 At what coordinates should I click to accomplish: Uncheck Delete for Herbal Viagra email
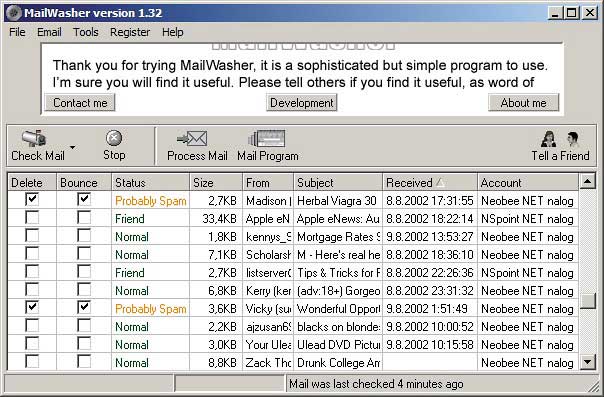pos(32,199)
